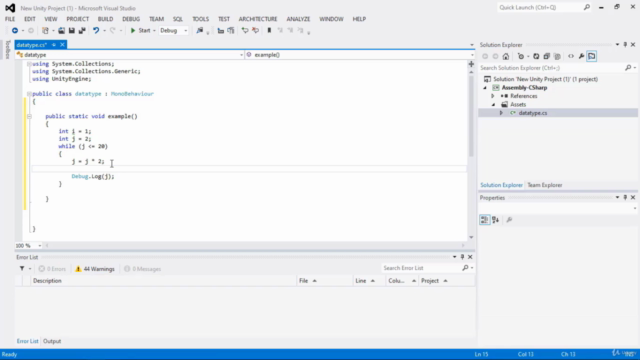Switch to the Solution Explorer bottom tab
Image resolution: width=640 pixels, height=360 pixels.
(x=501, y=185)
